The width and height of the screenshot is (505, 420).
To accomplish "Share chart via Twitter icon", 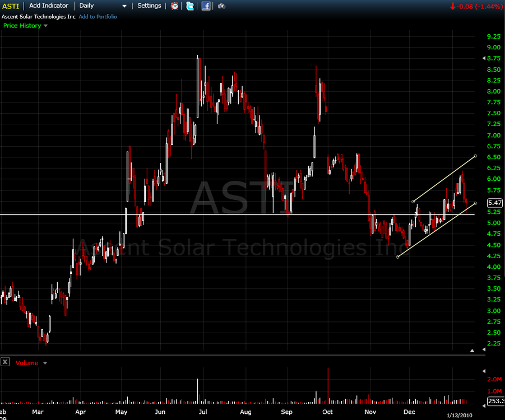I will point(190,6).
